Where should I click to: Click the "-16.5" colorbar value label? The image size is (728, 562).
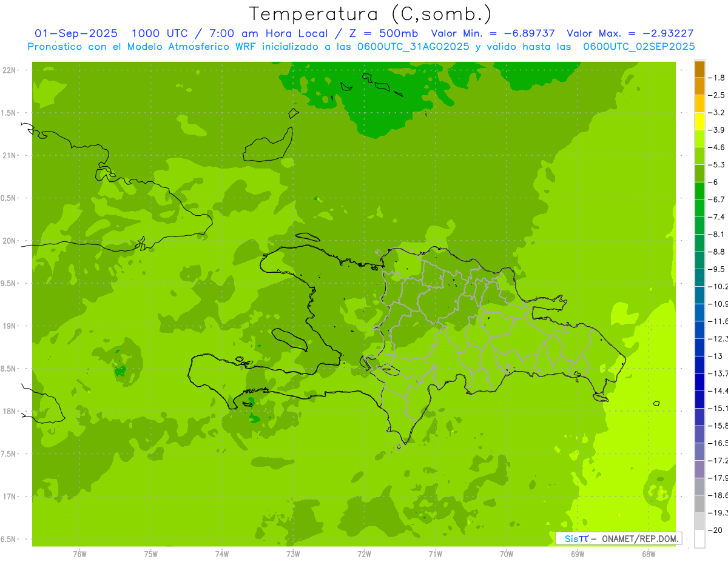coord(718,443)
